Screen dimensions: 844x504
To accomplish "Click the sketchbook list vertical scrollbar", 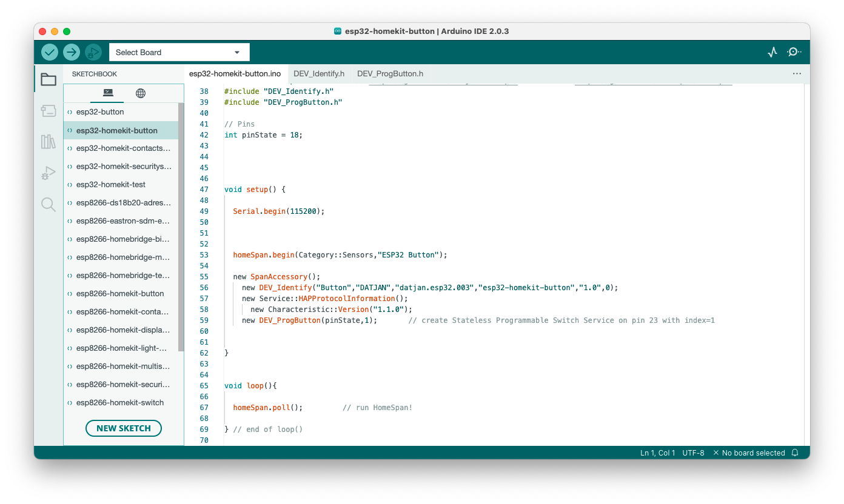I will (181, 227).
